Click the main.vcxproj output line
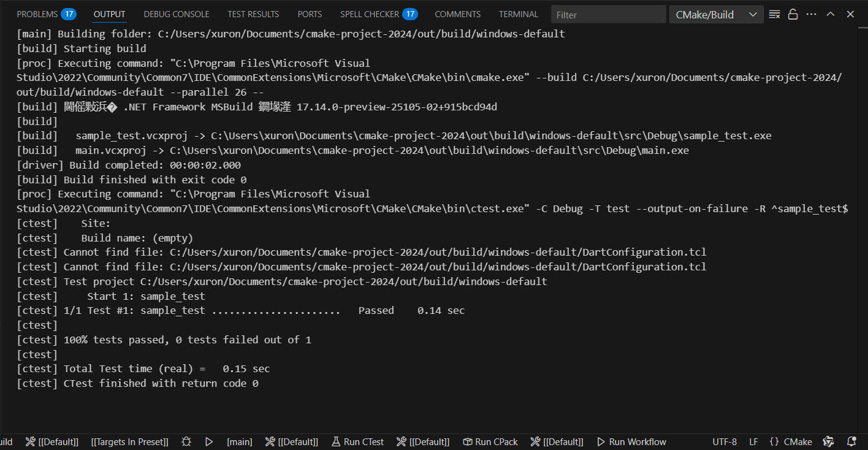Viewport: 868px width, 450px height. 353,150
